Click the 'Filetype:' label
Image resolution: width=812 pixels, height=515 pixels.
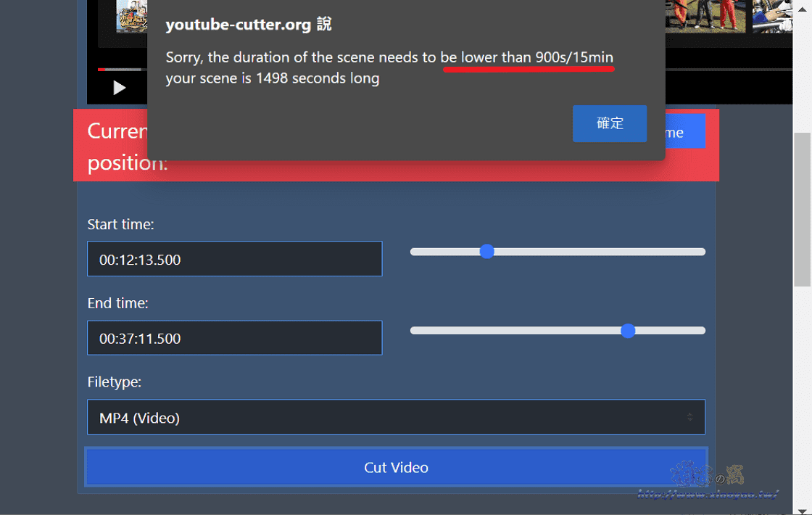(x=115, y=382)
